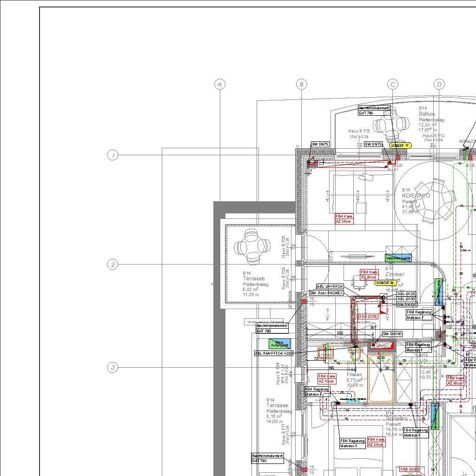Select the table symbol on the upper Terrasse

tap(252, 247)
